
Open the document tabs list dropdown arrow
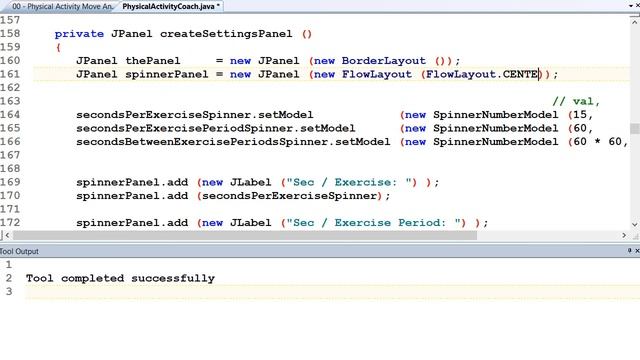(631, 6)
